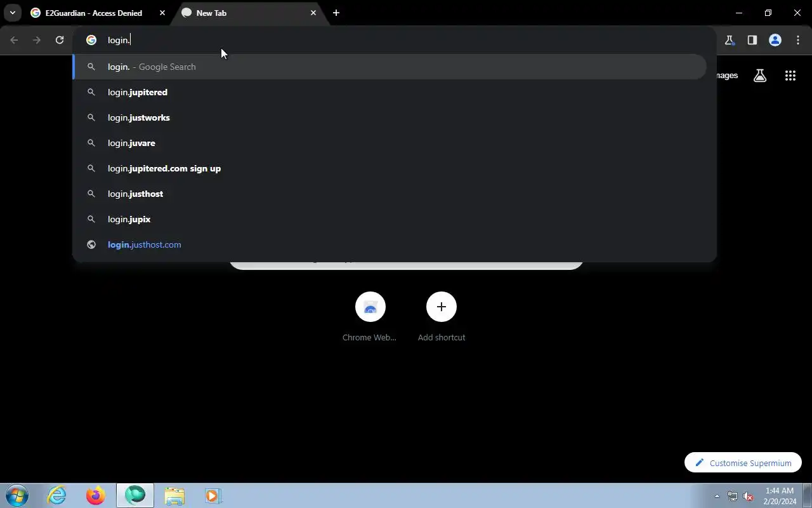The image size is (812, 508).
Task: Close the E2Guardian tab
Action: coord(162,13)
